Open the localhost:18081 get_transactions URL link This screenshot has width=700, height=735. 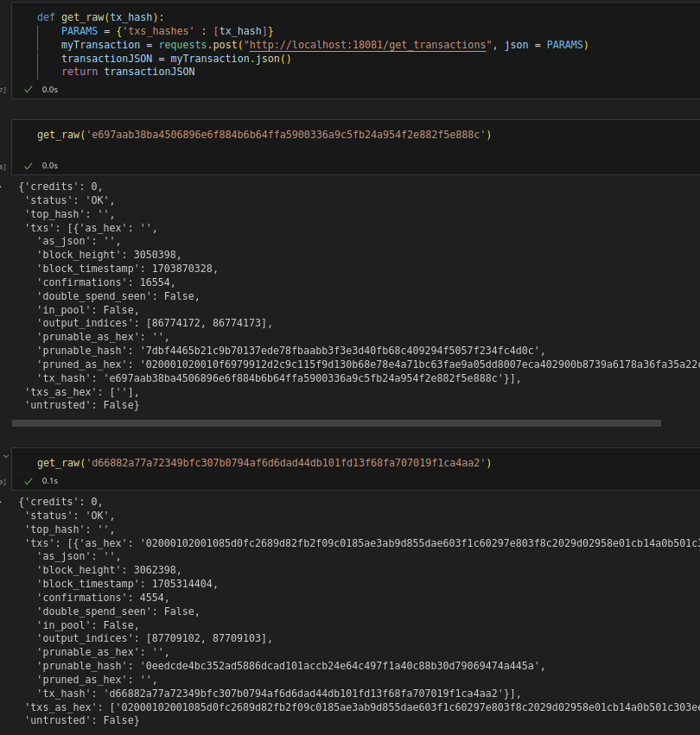tap(366, 45)
